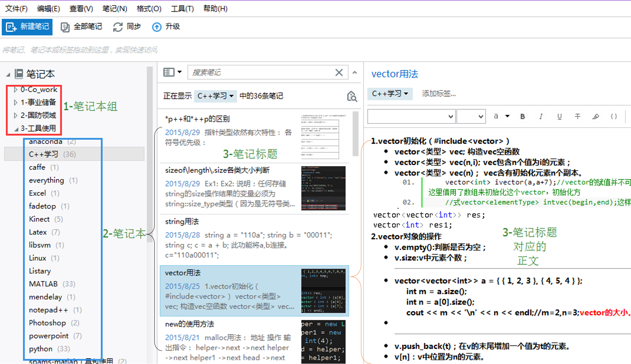This screenshot has width=631, height=364.
Task: Click the notebook search magnifier icon
Action: 352,96
